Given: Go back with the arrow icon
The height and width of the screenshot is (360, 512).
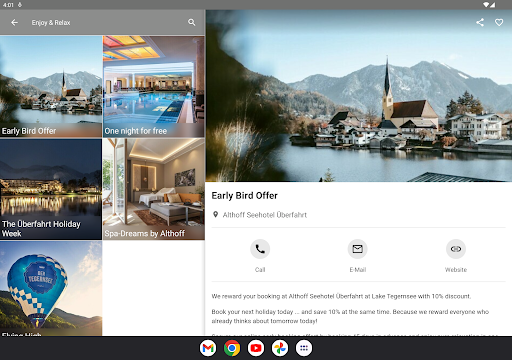Looking at the screenshot, I should (14, 22).
